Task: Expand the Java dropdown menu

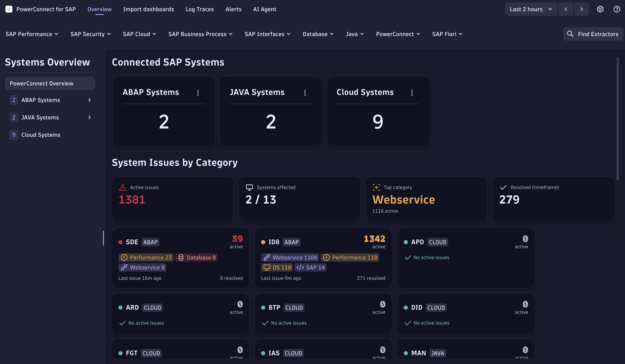Action: pyautogui.click(x=355, y=34)
